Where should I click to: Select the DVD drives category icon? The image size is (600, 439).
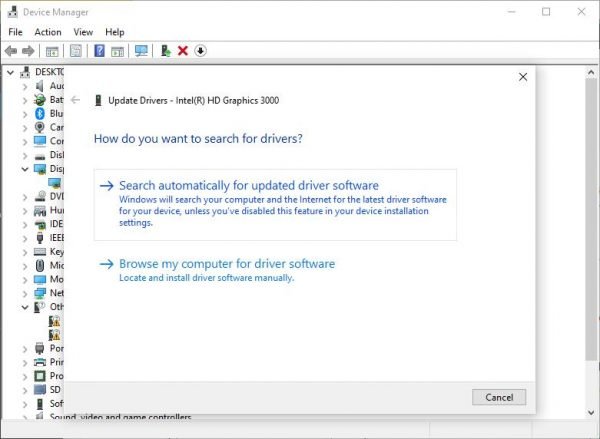point(40,196)
